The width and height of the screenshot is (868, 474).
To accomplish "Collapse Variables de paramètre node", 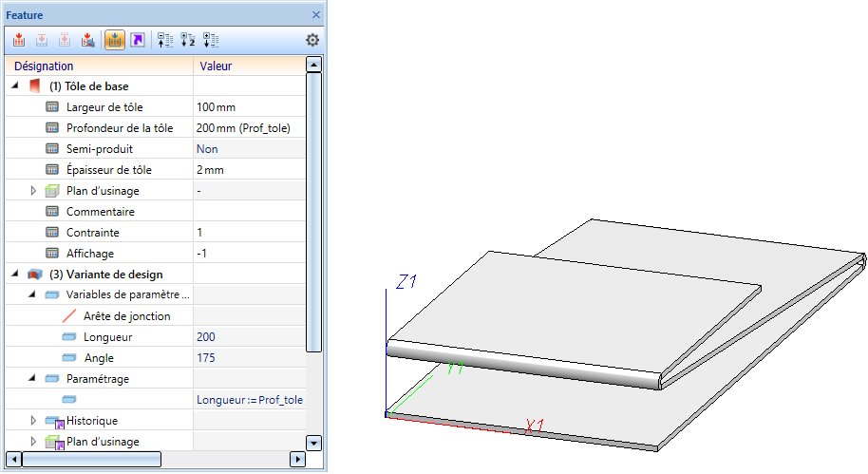I will tap(32, 294).
